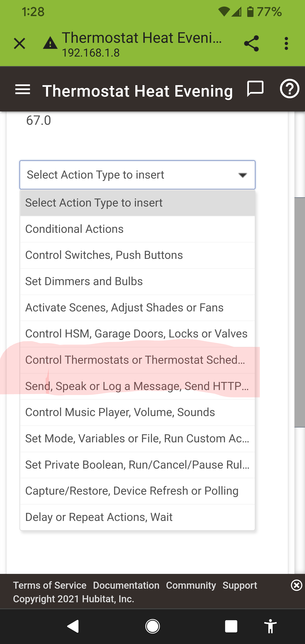Screen dimensions: 305x644
Task: Collapse the Select Action Type dropdown arrow
Action: (x=243, y=175)
